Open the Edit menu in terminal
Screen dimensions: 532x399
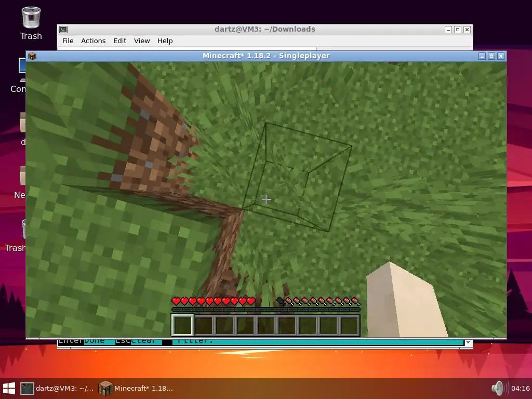coord(120,41)
